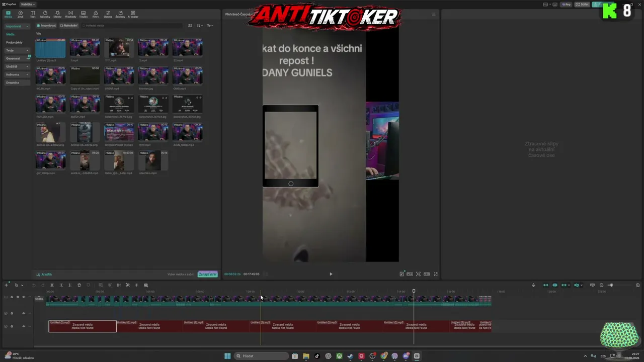This screenshot has height=362, width=644.
Task: Click the Obálka cover button
Action: tap(39, 299)
